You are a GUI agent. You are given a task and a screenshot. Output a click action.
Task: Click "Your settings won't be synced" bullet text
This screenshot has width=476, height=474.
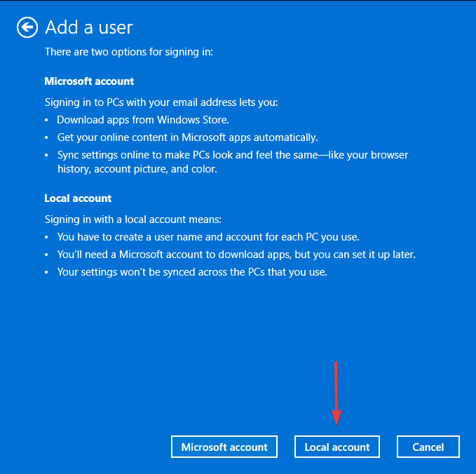(192, 272)
